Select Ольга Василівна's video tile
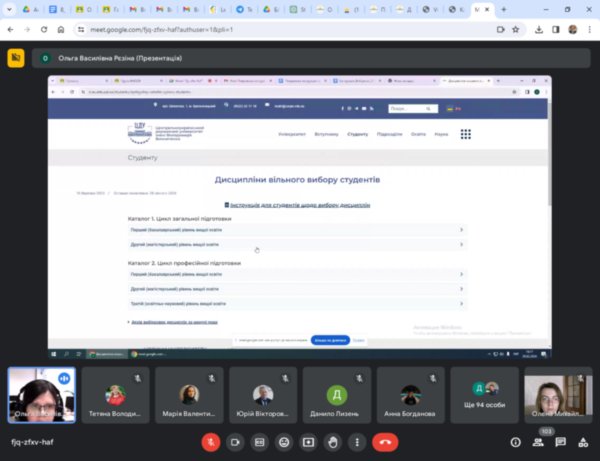 [41, 394]
